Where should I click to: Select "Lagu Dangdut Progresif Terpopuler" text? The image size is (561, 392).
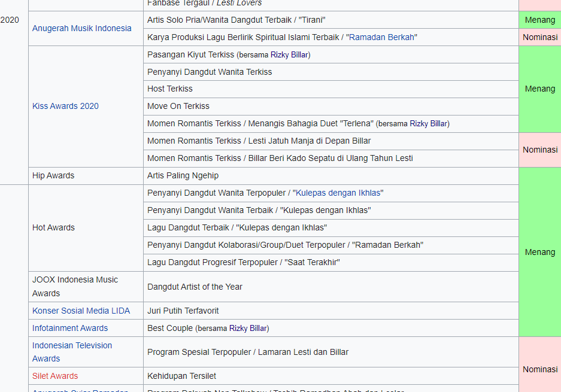point(213,263)
